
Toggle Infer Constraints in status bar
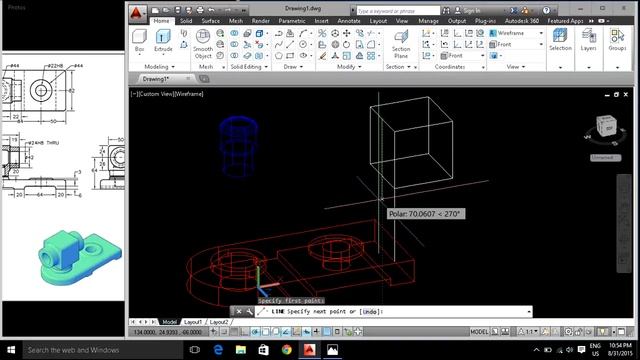click(x=213, y=332)
